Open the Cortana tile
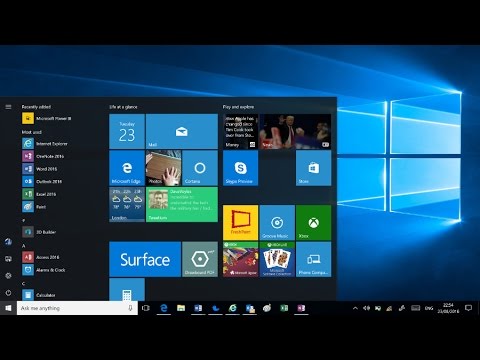 pyautogui.click(x=200, y=168)
